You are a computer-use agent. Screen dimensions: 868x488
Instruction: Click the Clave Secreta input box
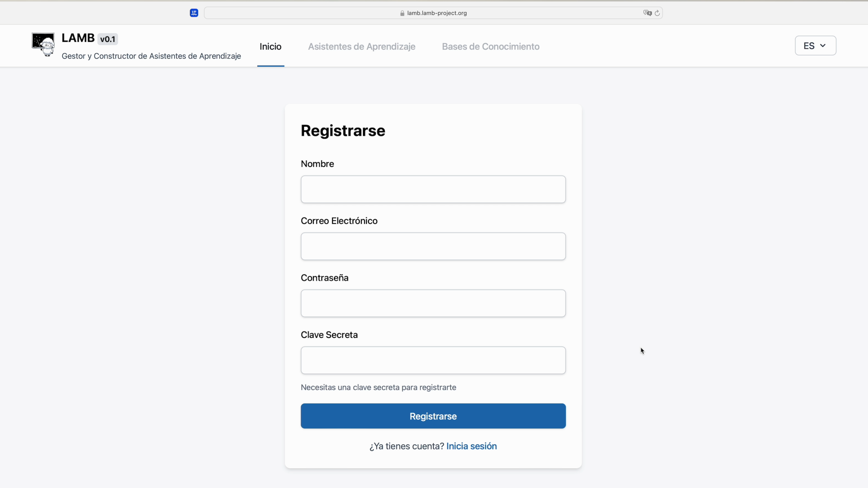coord(433,360)
